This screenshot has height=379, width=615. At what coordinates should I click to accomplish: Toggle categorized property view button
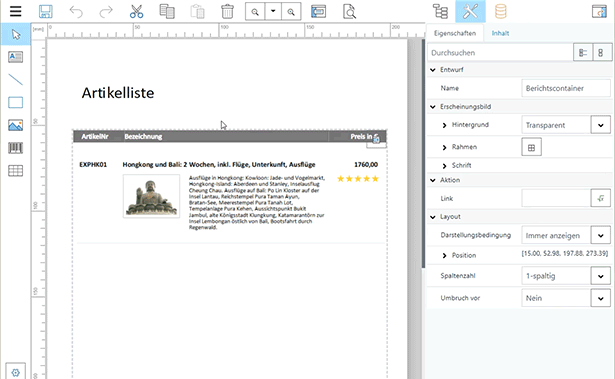pyautogui.click(x=583, y=53)
